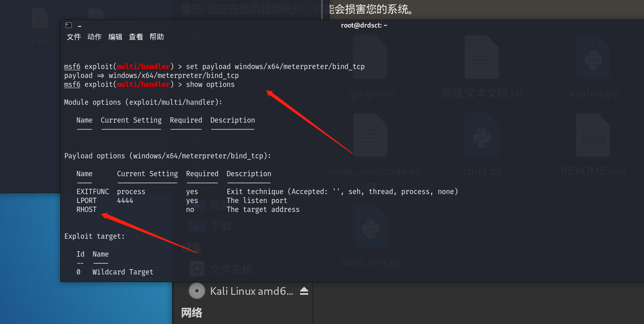Select the smb_win.py file icon
644x324 pixels.
point(371,226)
